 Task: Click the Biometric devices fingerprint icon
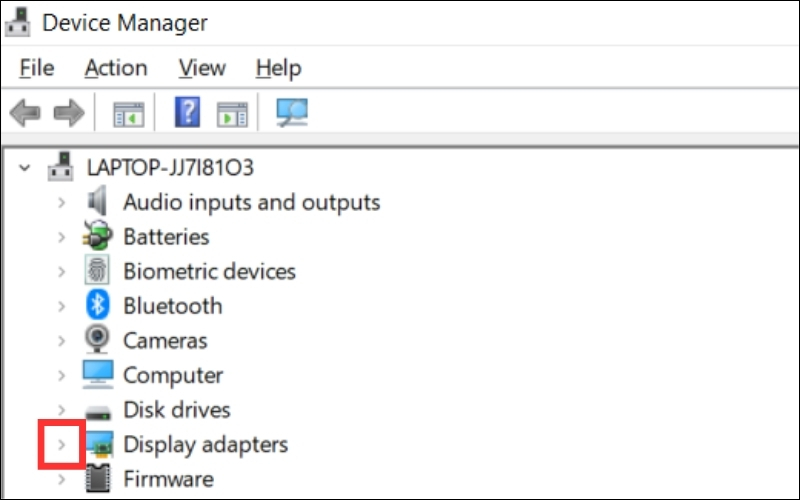97,270
